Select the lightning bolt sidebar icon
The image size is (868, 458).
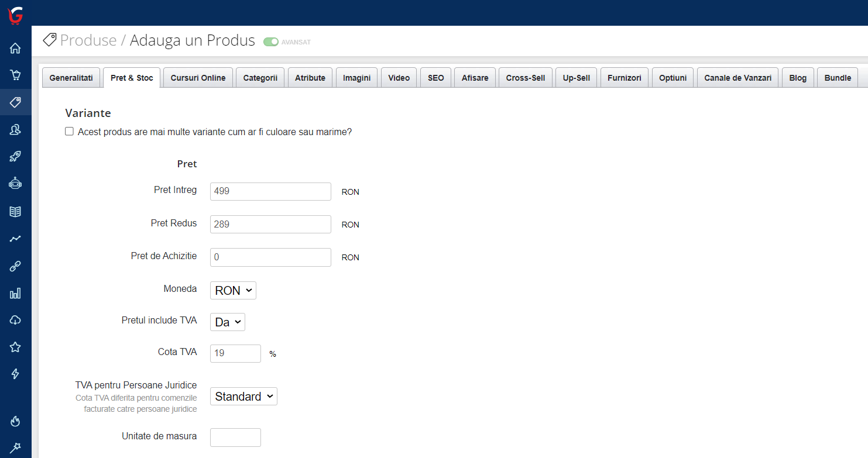pyautogui.click(x=15, y=374)
